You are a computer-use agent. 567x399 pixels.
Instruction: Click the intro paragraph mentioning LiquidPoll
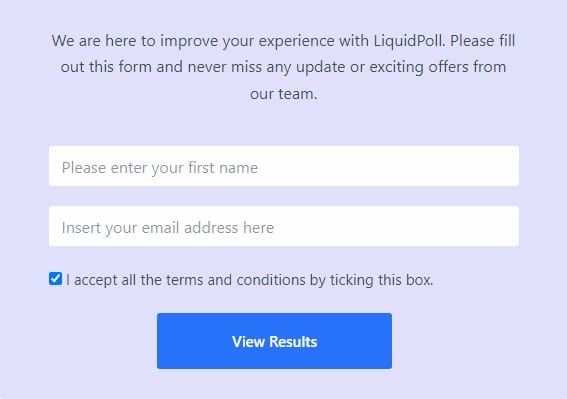(284, 67)
